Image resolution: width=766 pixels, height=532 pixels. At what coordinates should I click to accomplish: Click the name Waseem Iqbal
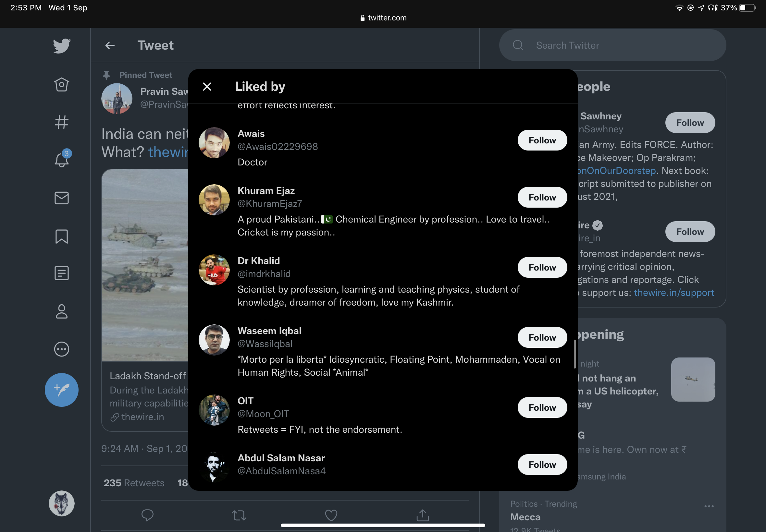269,331
